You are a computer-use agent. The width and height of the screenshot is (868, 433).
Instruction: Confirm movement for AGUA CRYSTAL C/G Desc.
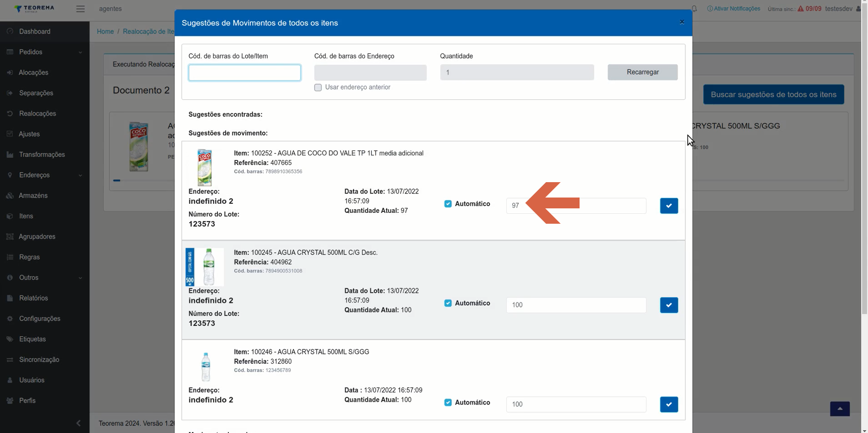pos(669,305)
